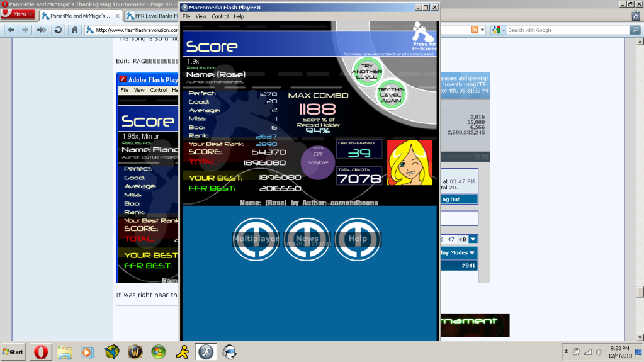Viewport: 644px width, 362px height.
Task: Click the round Help icon
Action: pyautogui.click(x=357, y=239)
